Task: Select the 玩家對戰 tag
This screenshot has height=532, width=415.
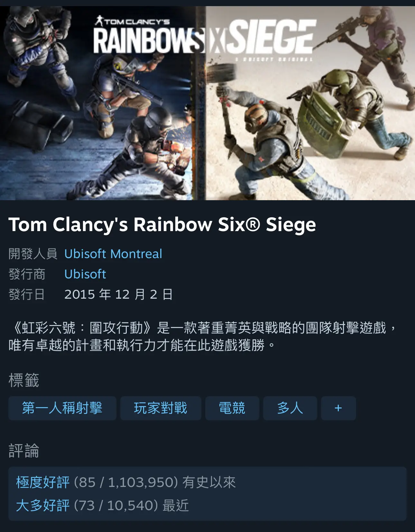Action: click(161, 408)
